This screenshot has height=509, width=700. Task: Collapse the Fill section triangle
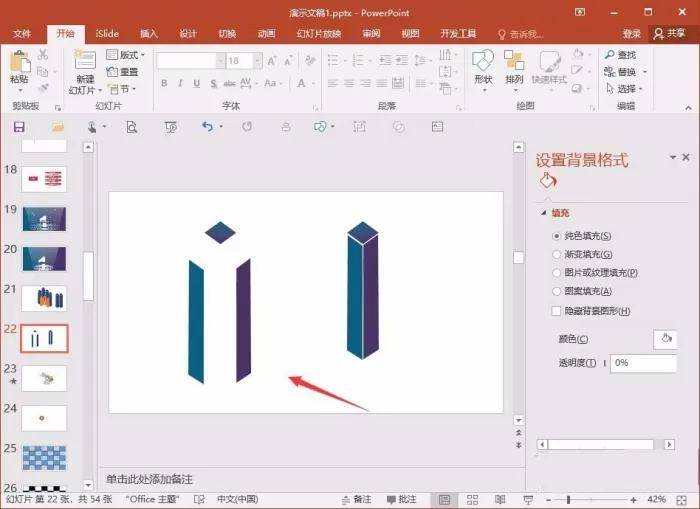[543, 213]
